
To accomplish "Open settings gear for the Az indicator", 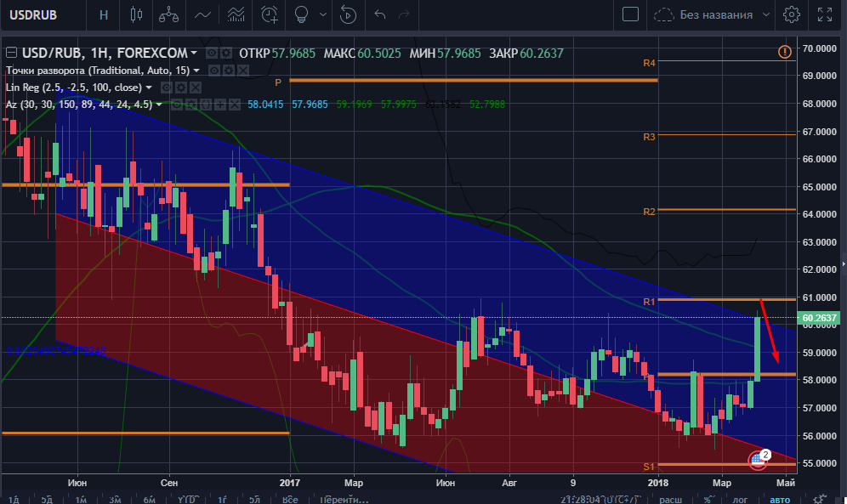I will (x=191, y=105).
